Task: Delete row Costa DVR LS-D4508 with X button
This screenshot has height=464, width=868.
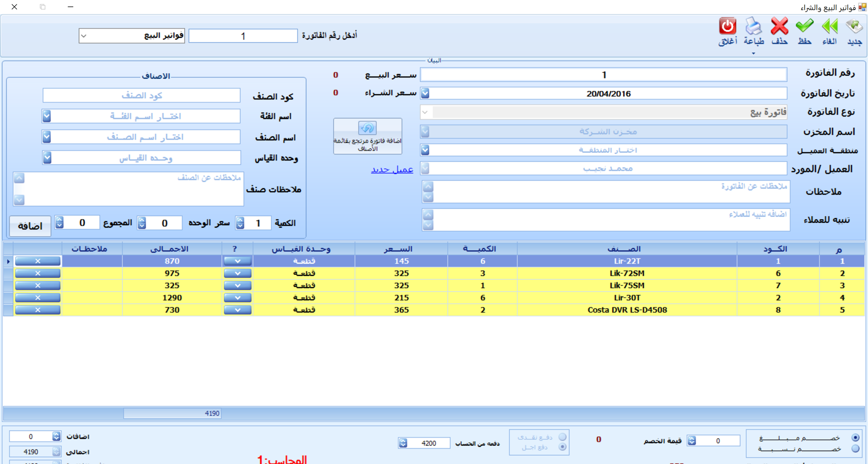Action: (38, 310)
